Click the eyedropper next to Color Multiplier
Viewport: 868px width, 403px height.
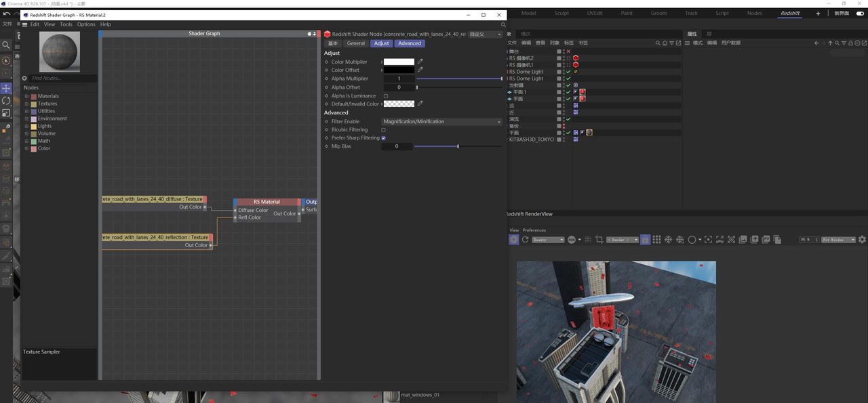tap(420, 62)
